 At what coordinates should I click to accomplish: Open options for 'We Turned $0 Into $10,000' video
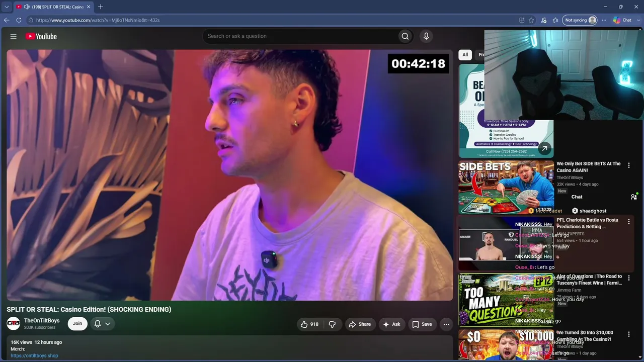click(x=628, y=334)
